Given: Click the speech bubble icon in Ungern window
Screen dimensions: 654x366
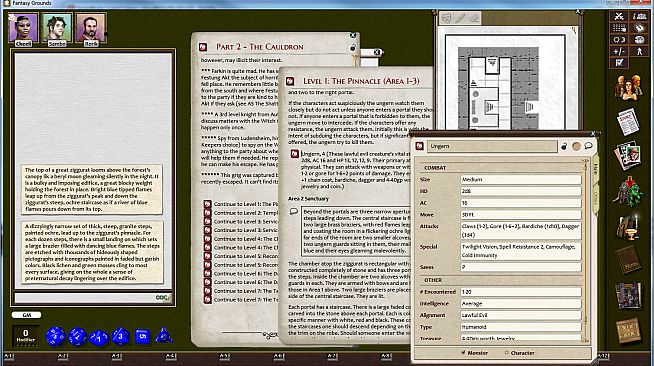Looking at the screenshot, I should click(x=588, y=146).
